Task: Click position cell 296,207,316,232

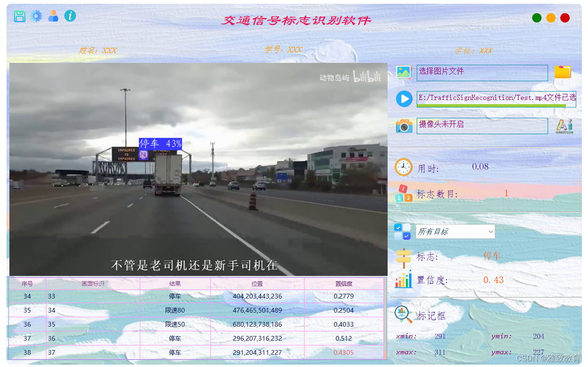Action: tap(257, 338)
